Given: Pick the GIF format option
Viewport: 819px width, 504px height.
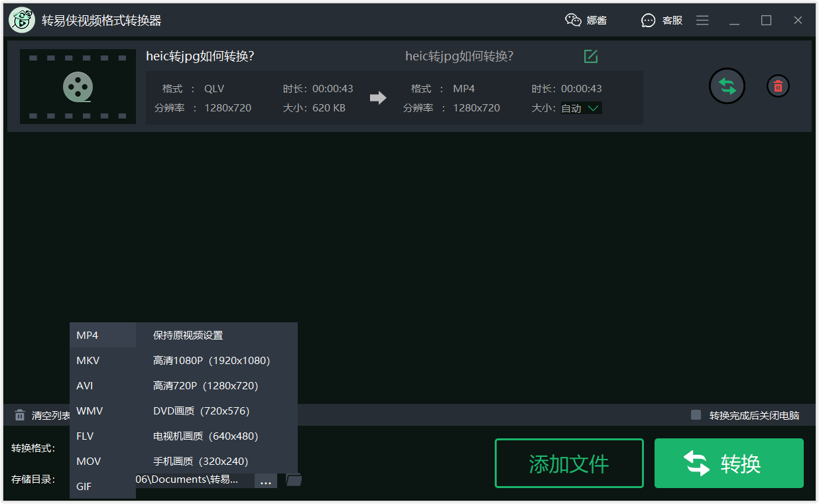Looking at the screenshot, I should [x=84, y=487].
